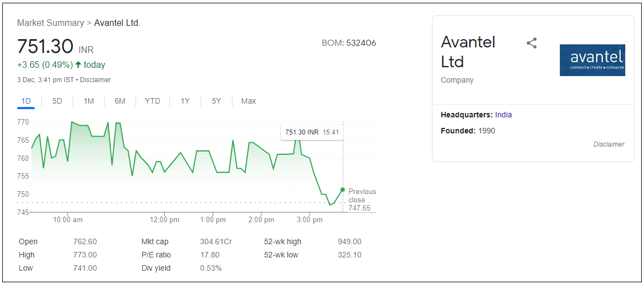Click the Avantel Ltd card title
The width and height of the screenshot is (644, 285).
click(469, 51)
